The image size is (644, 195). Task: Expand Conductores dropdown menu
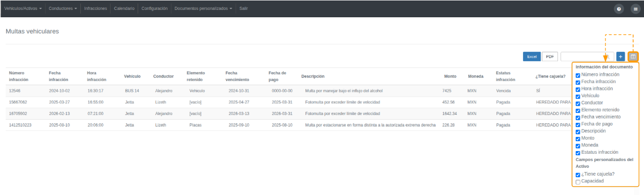[x=63, y=9]
